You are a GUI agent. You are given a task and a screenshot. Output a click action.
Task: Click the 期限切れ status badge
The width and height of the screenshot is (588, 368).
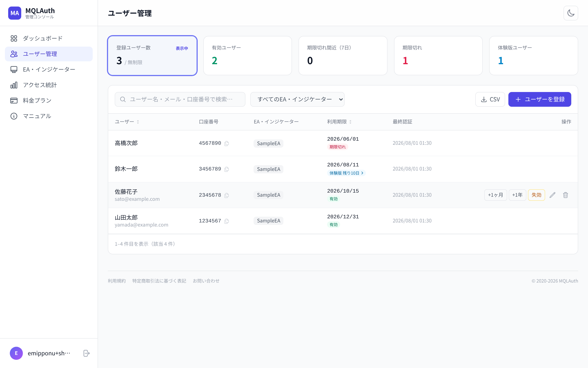337,147
